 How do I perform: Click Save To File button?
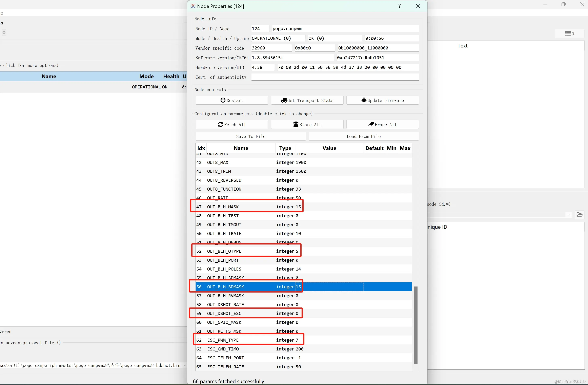pyautogui.click(x=250, y=136)
